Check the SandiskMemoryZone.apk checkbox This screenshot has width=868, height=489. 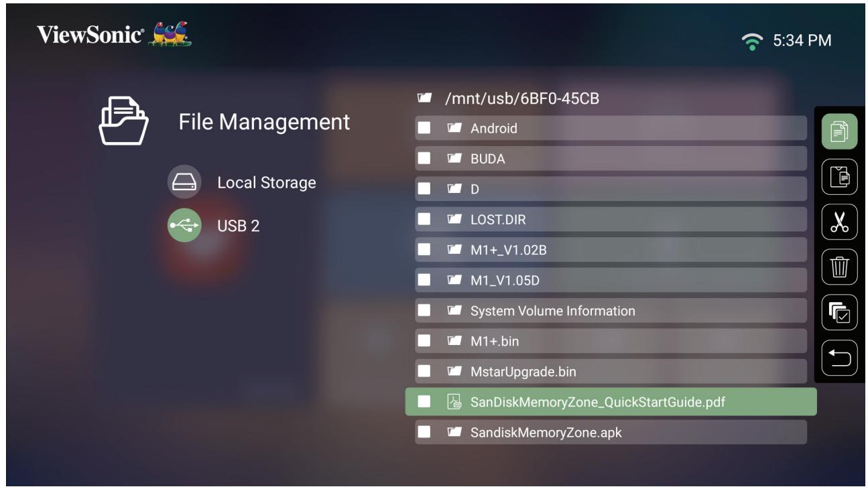pos(424,432)
